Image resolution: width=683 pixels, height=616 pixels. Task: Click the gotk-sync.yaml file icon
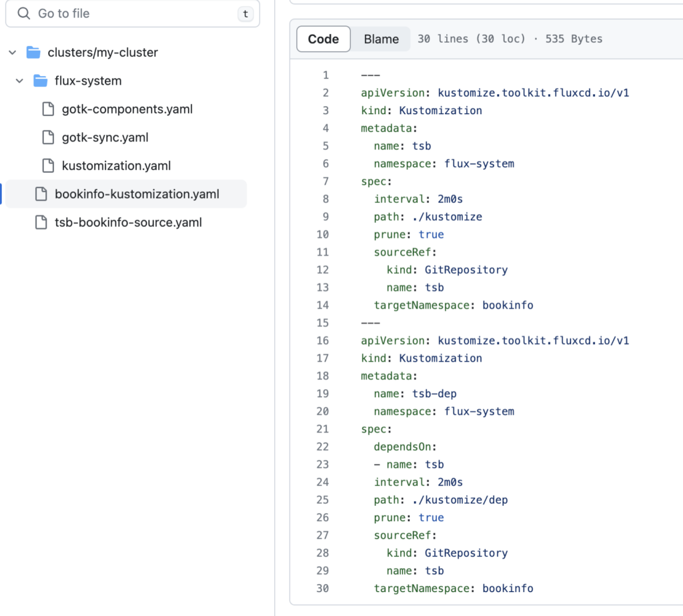click(48, 137)
